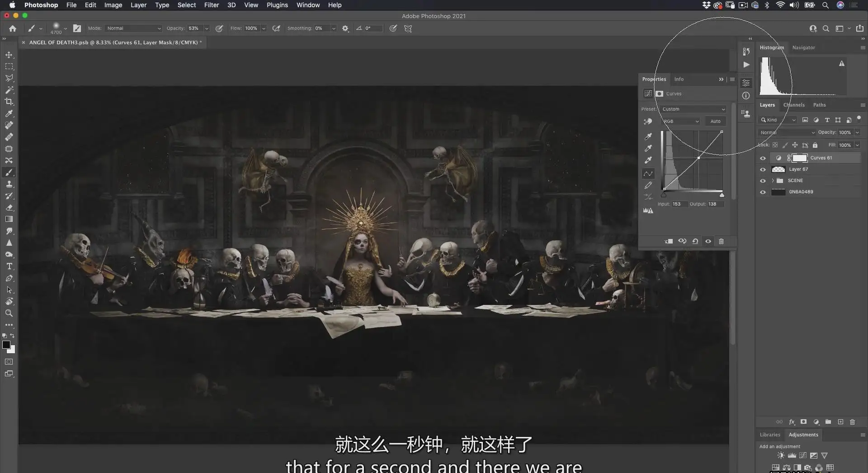Select the Horizontal Type tool
The height and width of the screenshot is (473, 868).
point(9,266)
